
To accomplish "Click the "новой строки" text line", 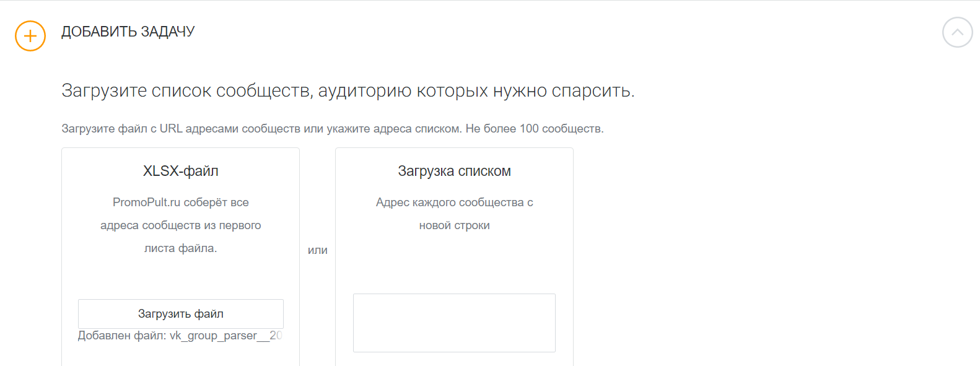I will point(454,225).
